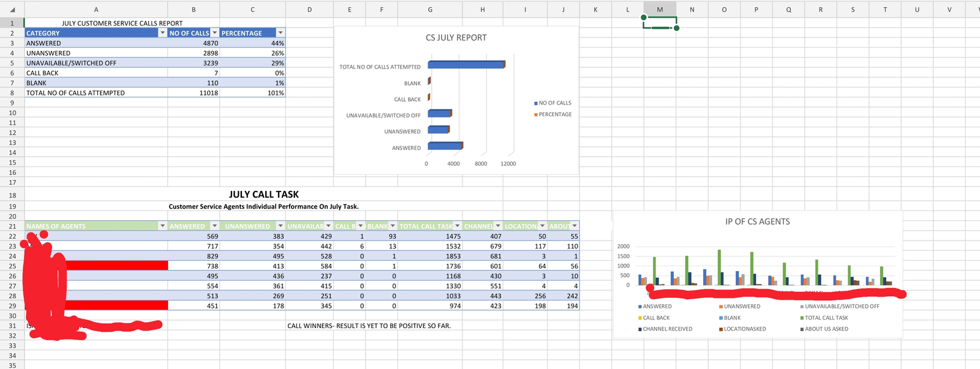The width and height of the screenshot is (980, 369).
Task: Select column V header
Action: pyautogui.click(x=949, y=10)
